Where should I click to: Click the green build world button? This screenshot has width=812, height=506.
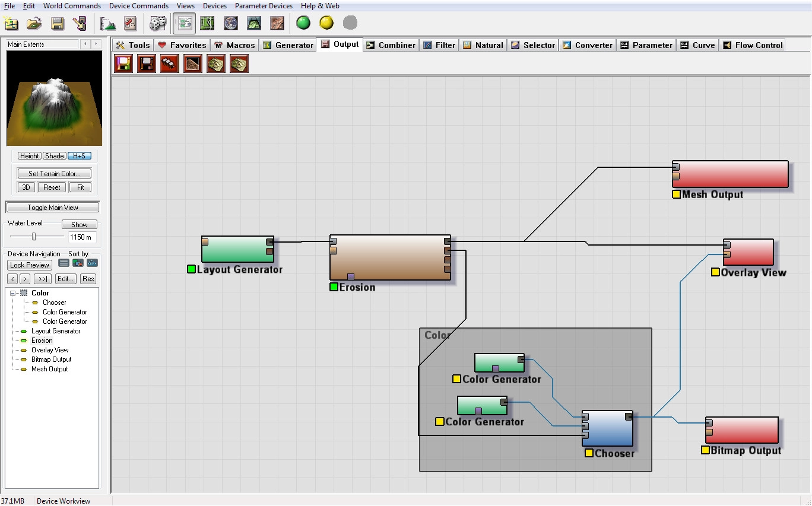click(x=303, y=23)
